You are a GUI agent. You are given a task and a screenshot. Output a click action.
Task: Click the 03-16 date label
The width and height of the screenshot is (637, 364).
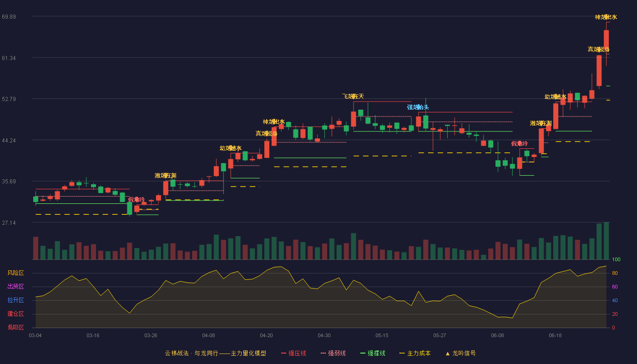pyautogui.click(x=93, y=335)
